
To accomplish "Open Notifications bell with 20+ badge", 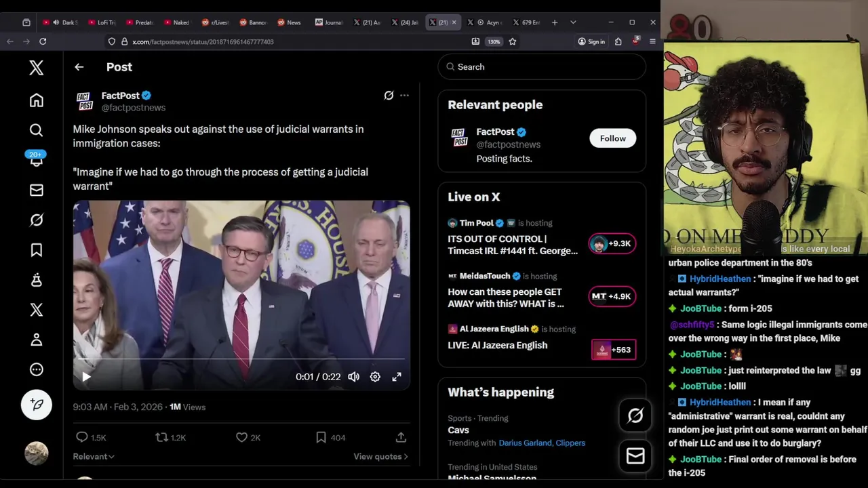I will point(37,160).
